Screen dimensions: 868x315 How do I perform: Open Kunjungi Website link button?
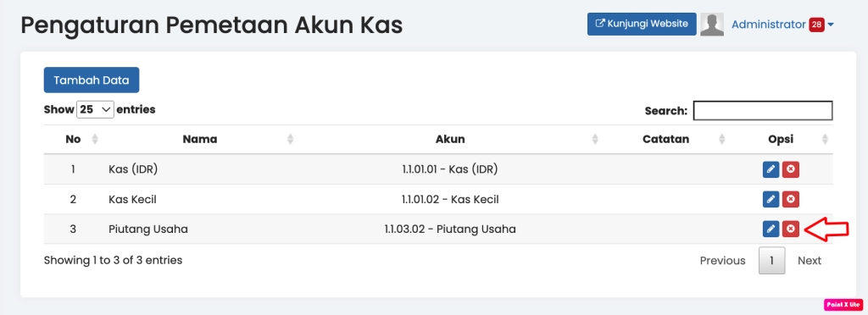[642, 24]
